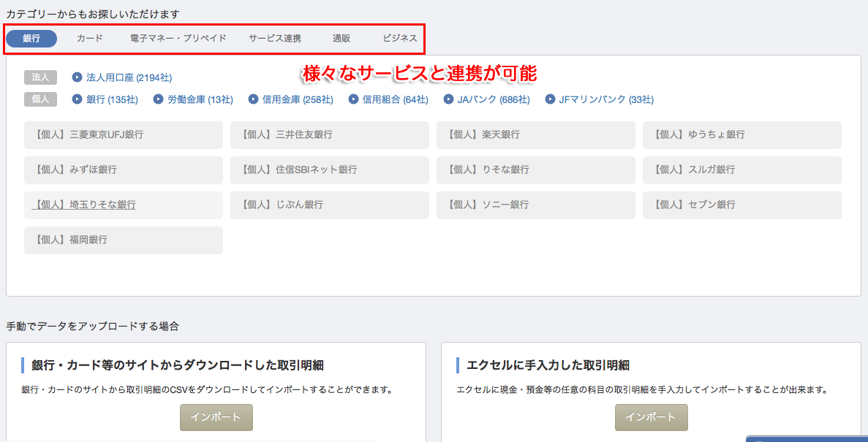
Task: Choose 【個人】三菱東京UFJ銀行
Action: click(124, 135)
